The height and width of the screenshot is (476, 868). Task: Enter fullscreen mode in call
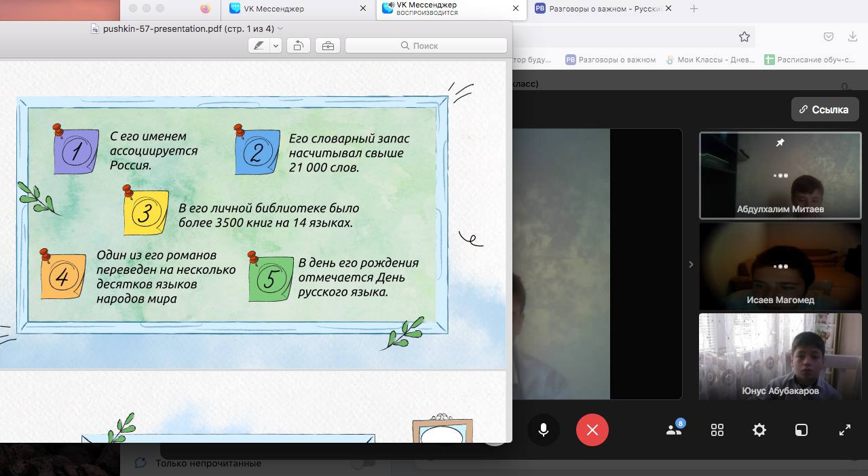[x=845, y=430]
